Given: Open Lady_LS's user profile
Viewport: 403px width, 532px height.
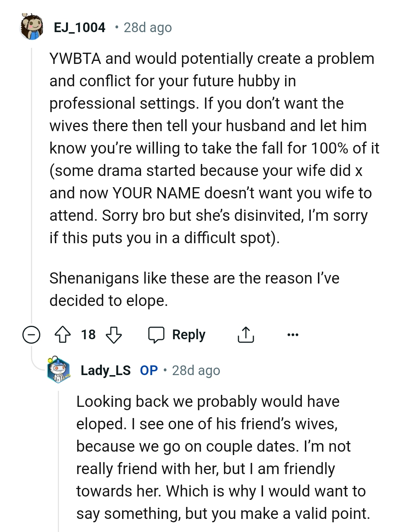Looking at the screenshot, I should (106, 370).
